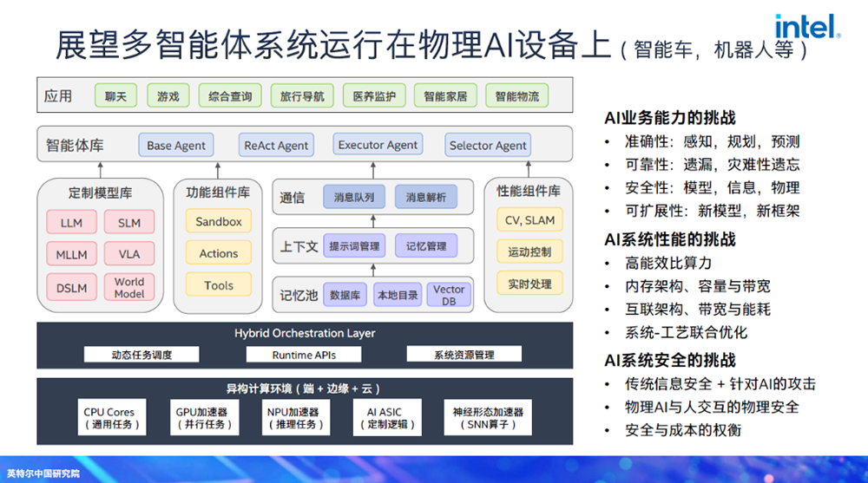This screenshot has width=868, height=483.
Task: Select the World Model box
Action: 129,287
